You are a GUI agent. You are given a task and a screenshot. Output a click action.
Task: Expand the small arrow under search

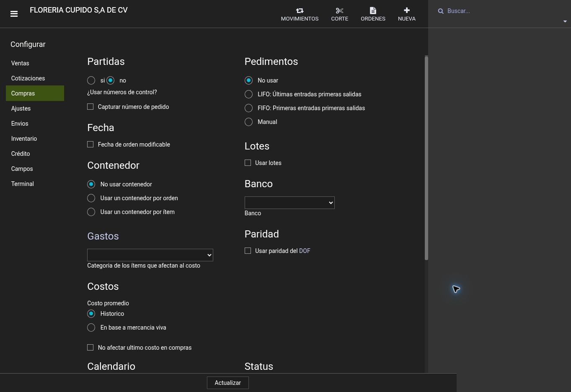click(565, 21)
